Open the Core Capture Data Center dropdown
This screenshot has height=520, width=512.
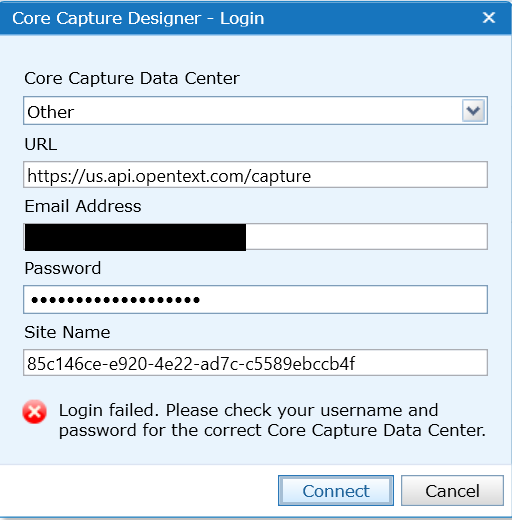pos(255,111)
